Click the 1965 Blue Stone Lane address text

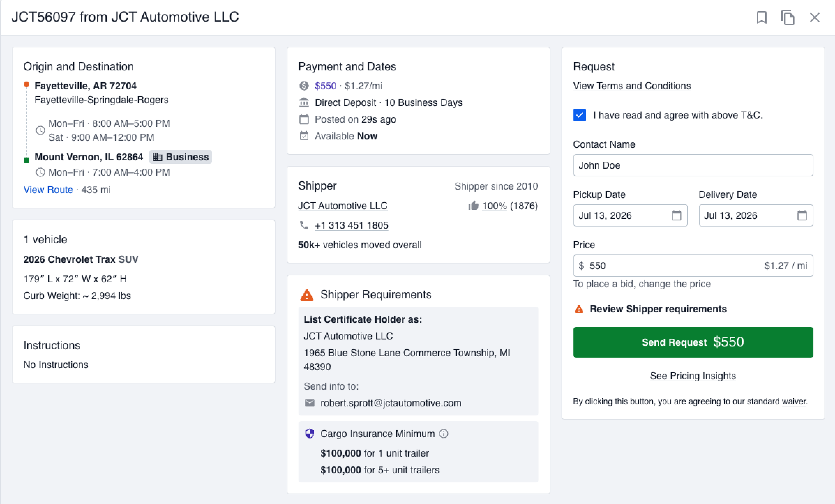[x=407, y=360]
